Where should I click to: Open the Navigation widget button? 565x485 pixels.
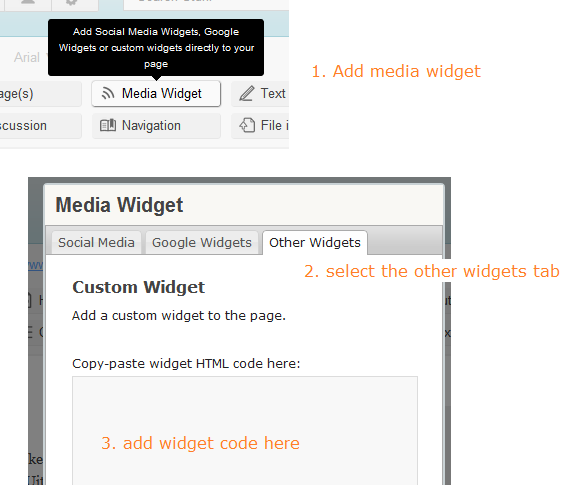coord(156,126)
